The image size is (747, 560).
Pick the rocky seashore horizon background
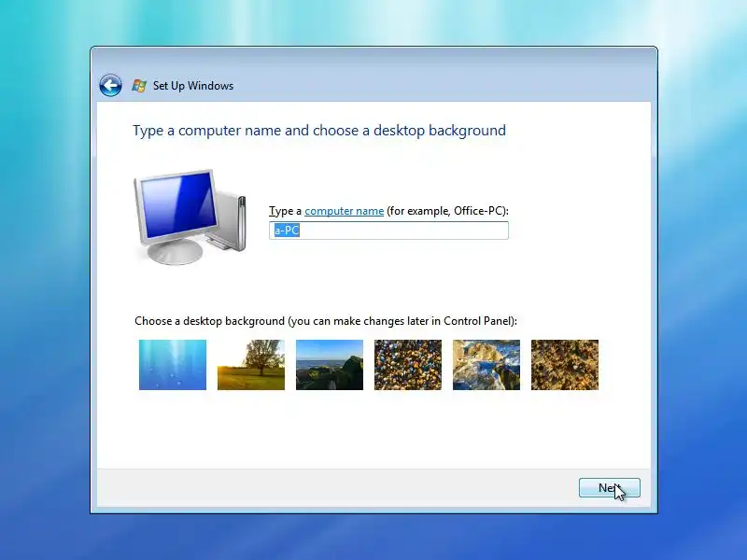[x=330, y=365]
